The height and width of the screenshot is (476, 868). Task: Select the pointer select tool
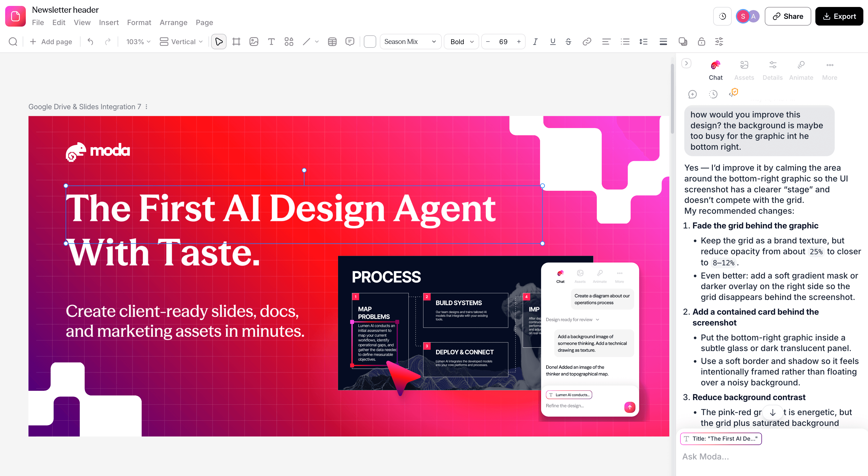point(219,42)
